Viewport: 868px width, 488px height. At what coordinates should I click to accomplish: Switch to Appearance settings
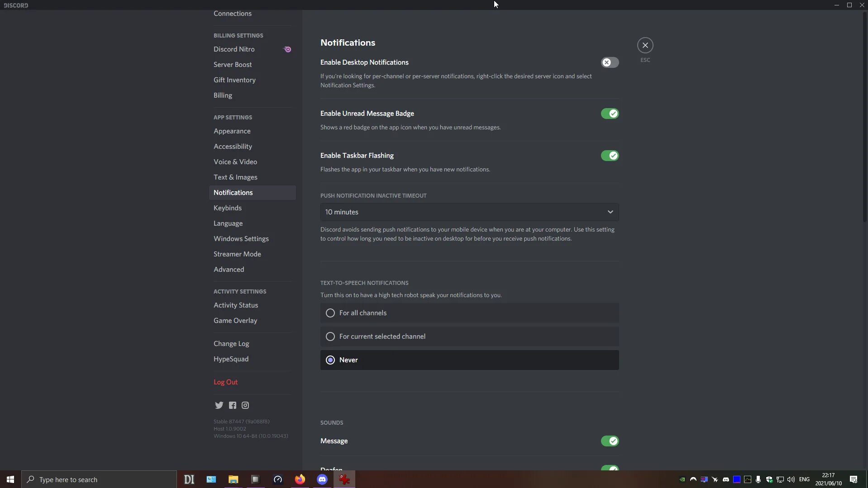(252, 131)
